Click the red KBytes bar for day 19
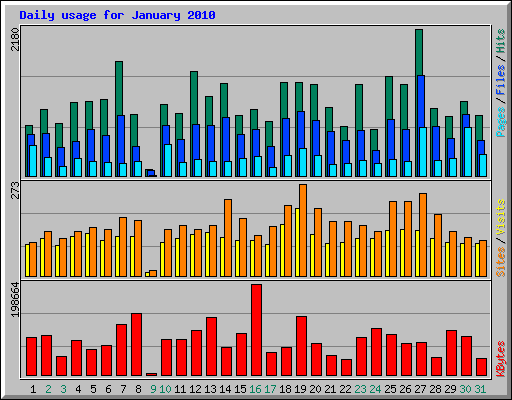Image resolution: width=512 pixels, height=400 pixels. click(301, 346)
